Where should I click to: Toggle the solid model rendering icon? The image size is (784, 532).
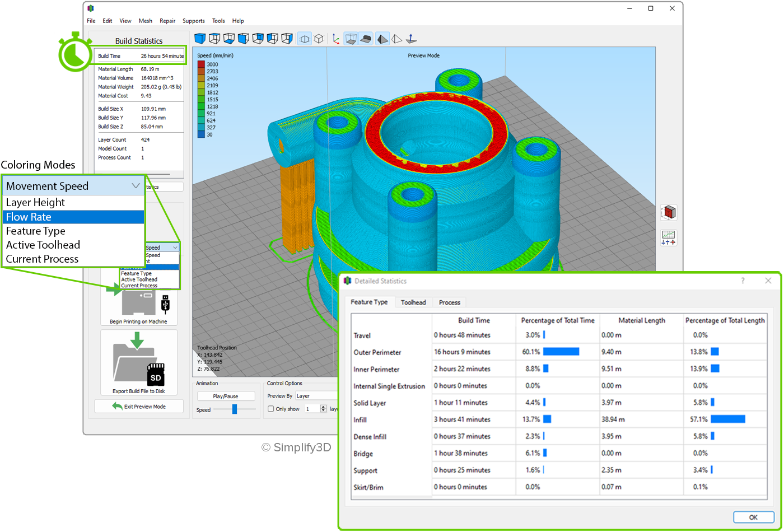tap(382, 39)
